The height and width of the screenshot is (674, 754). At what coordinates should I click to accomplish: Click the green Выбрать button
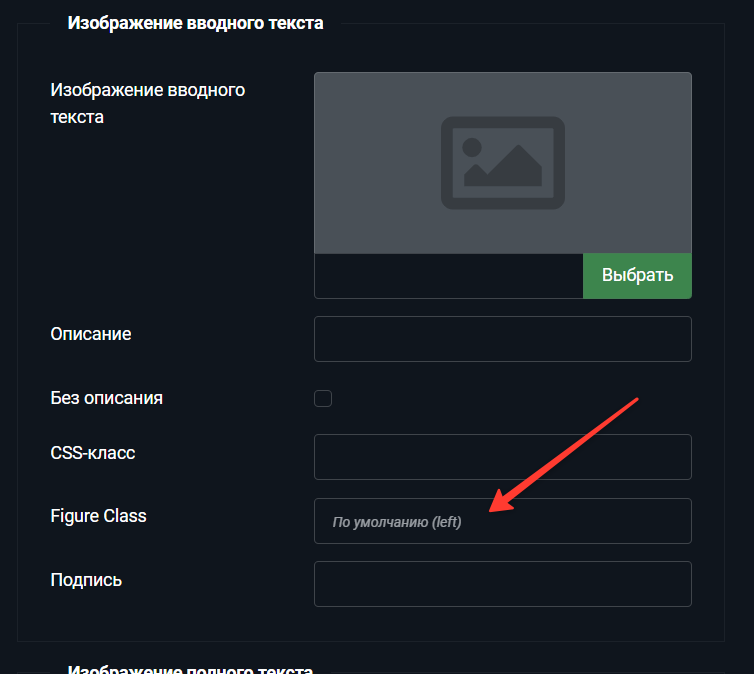click(637, 276)
